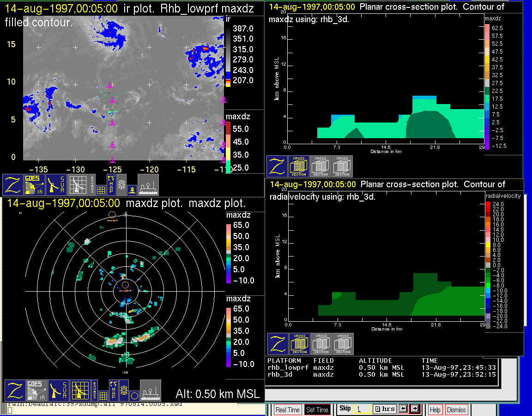Click the Skip value input field
532x416 pixels.
(x=361, y=409)
